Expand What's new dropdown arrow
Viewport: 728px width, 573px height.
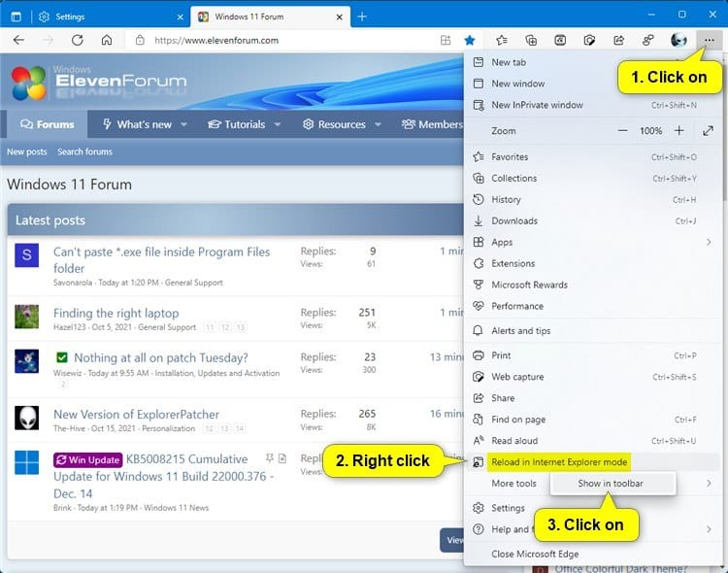click(183, 124)
